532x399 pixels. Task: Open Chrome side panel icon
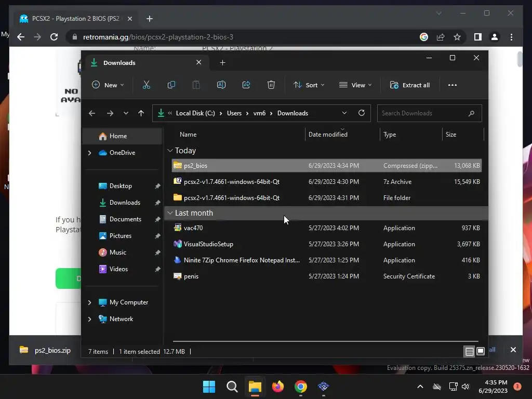(x=478, y=37)
